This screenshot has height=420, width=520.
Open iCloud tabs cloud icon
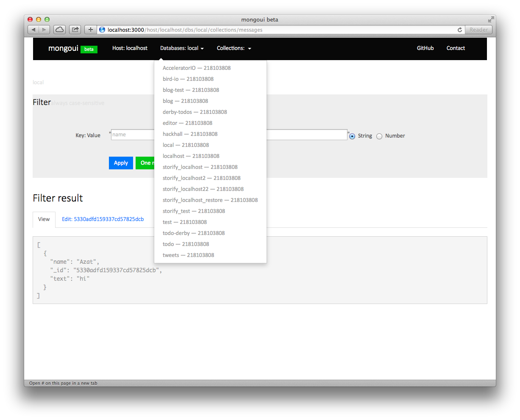click(60, 30)
